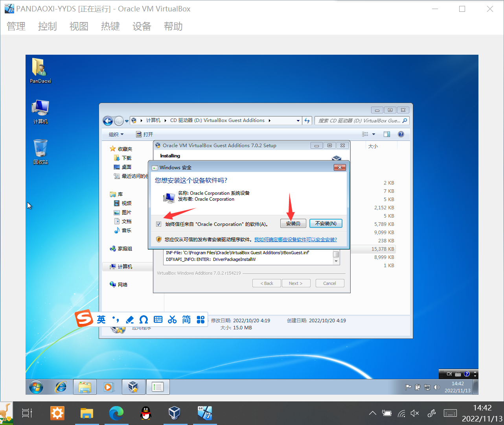Click 打开 in Explorer toolbar

click(x=144, y=134)
